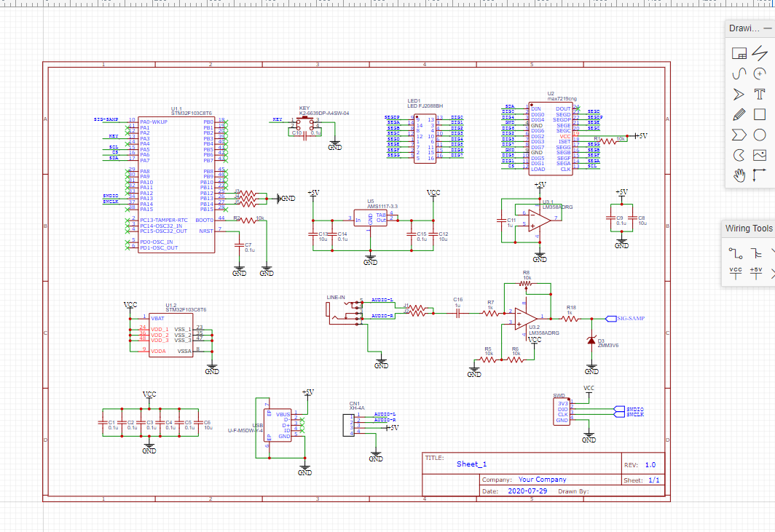The height and width of the screenshot is (532, 775).
Task: Select the Bezier curve tool
Action: (x=739, y=74)
